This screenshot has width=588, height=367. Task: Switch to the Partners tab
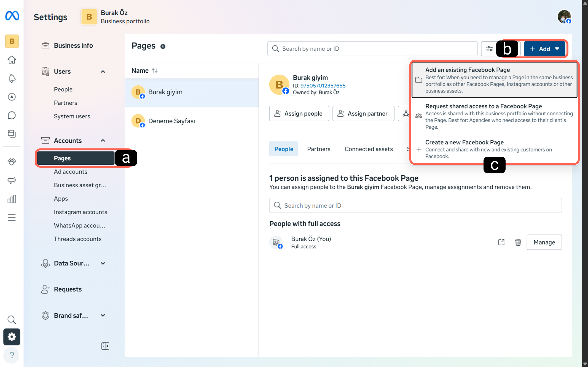(x=319, y=149)
